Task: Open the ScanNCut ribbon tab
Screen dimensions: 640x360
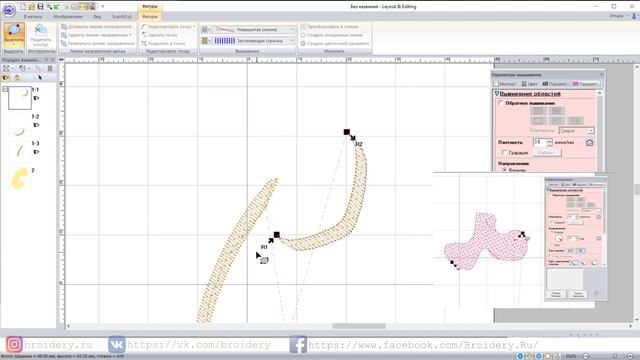Action: pyautogui.click(x=122, y=17)
